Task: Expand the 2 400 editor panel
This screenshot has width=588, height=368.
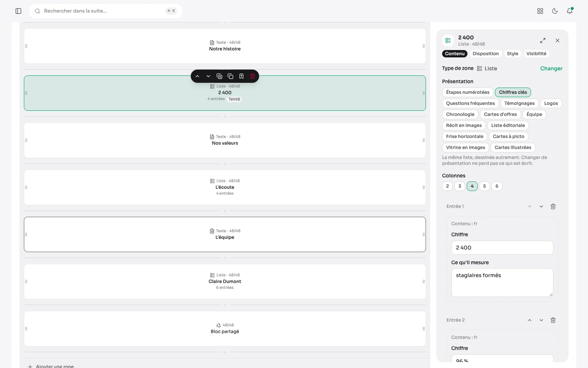Action: click(543, 40)
